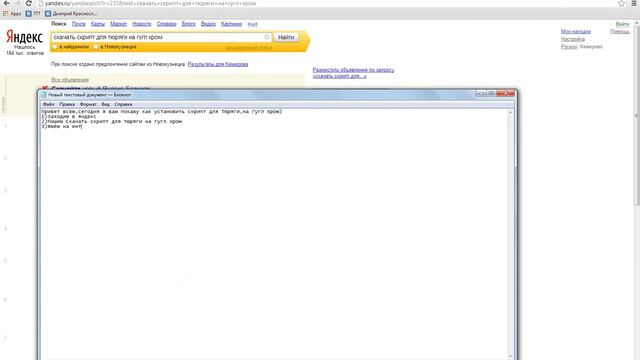Reload the page with the refresh icon
Screen dimensions: 640x360
[29, 3]
